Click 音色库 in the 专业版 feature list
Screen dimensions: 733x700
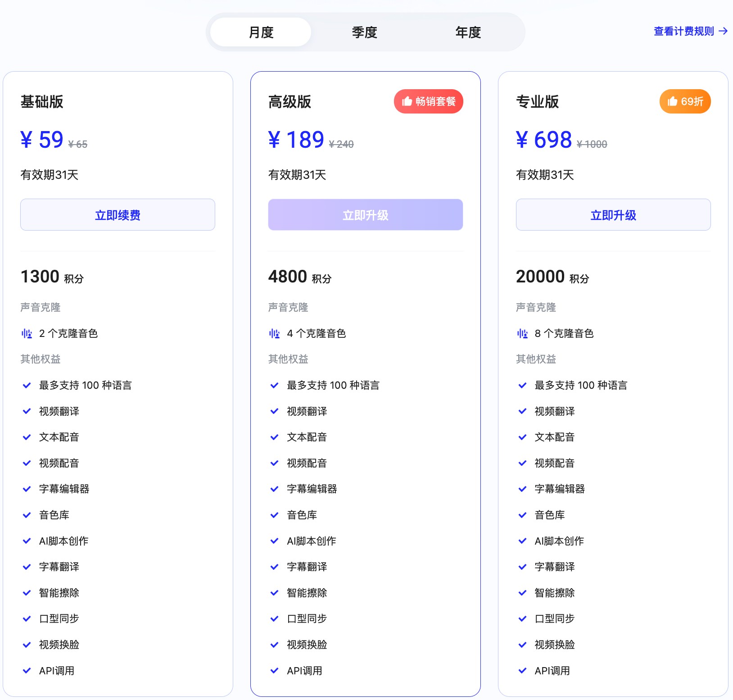(x=550, y=515)
